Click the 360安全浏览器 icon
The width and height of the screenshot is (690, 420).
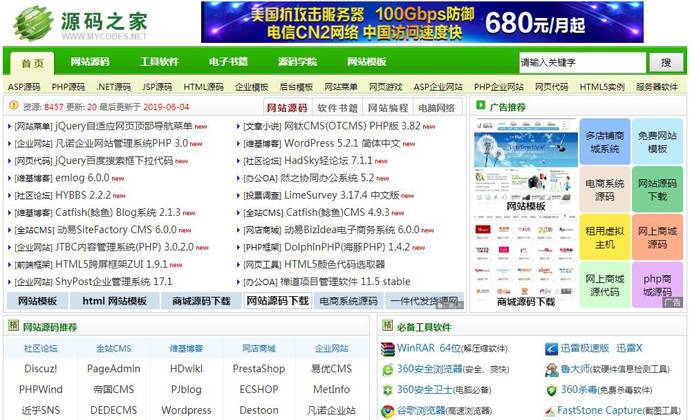click(x=388, y=370)
